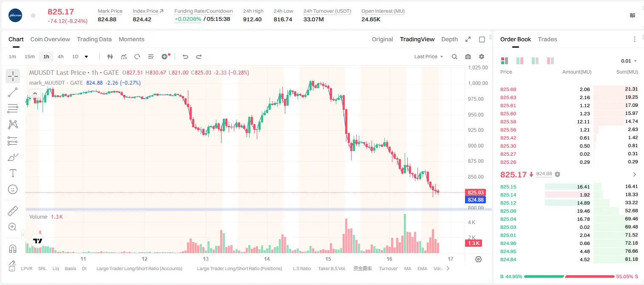Open the Coin Overview tab
Image resolution: width=644 pixels, height=285 pixels.
point(50,39)
